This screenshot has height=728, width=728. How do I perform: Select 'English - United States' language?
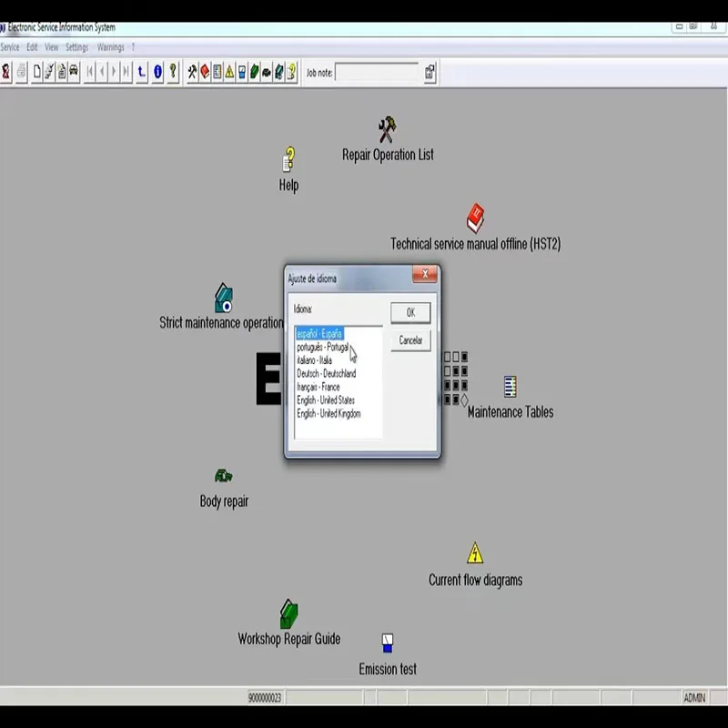pyautogui.click(x=326, y=400)
